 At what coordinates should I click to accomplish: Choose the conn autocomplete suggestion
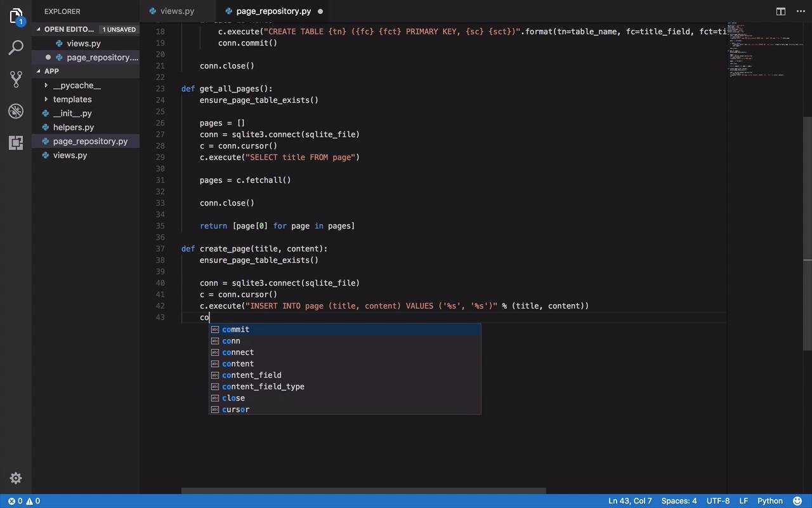coord(345,341)
